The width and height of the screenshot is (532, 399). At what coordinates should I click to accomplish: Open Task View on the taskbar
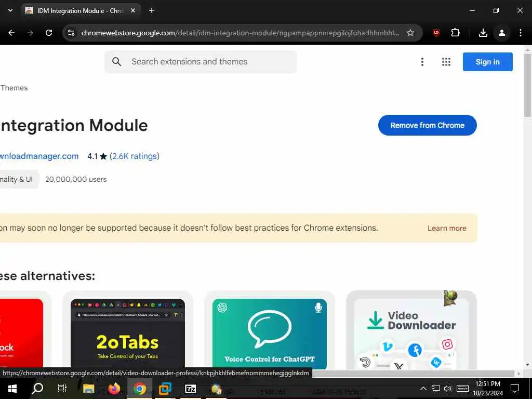(62, 388)
